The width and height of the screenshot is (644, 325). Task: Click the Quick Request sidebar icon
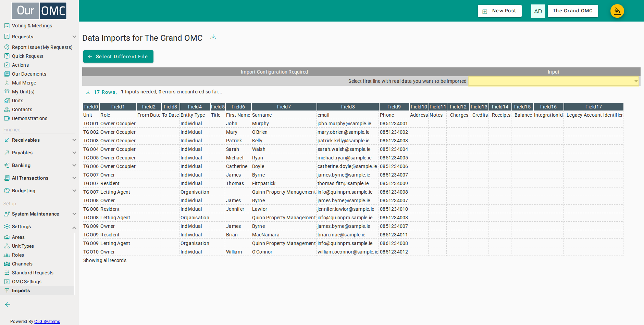(7, 56)
